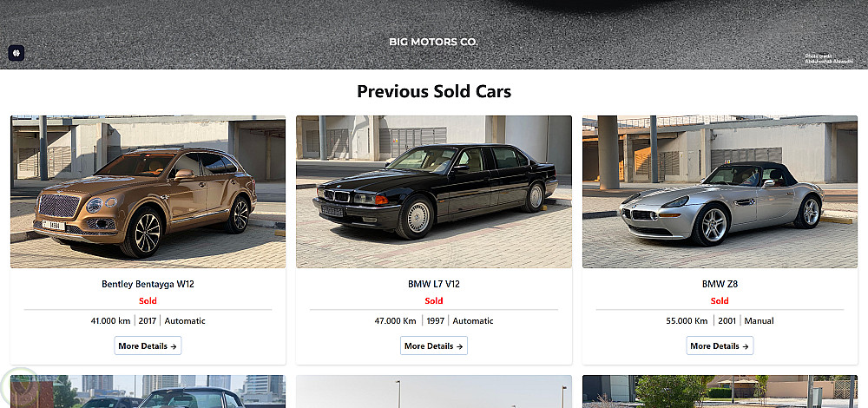Select the BMW Z8 title

tap(720, 284)
